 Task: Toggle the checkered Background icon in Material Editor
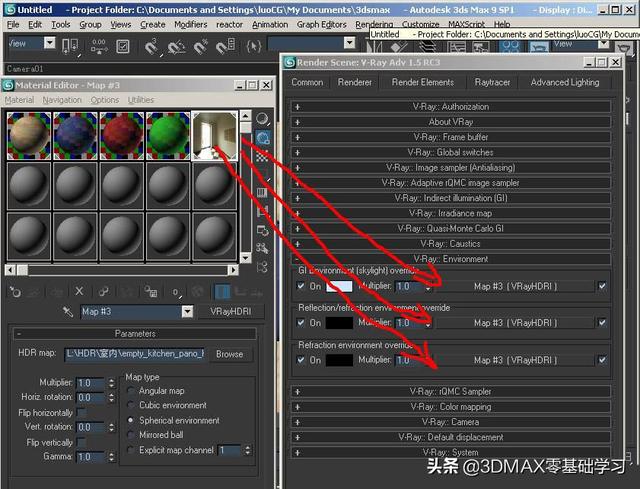pos(262,156)
